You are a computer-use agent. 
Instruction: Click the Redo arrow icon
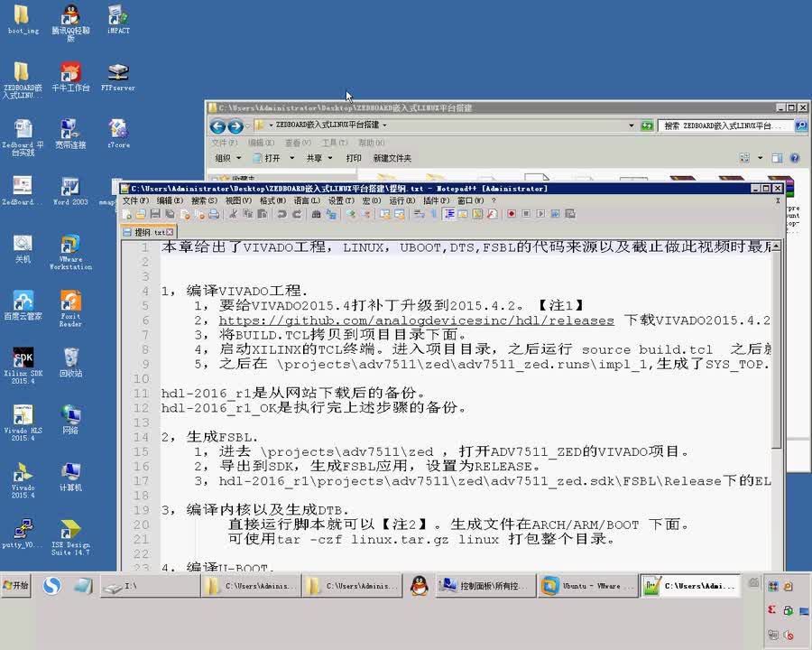coord(297,214)
